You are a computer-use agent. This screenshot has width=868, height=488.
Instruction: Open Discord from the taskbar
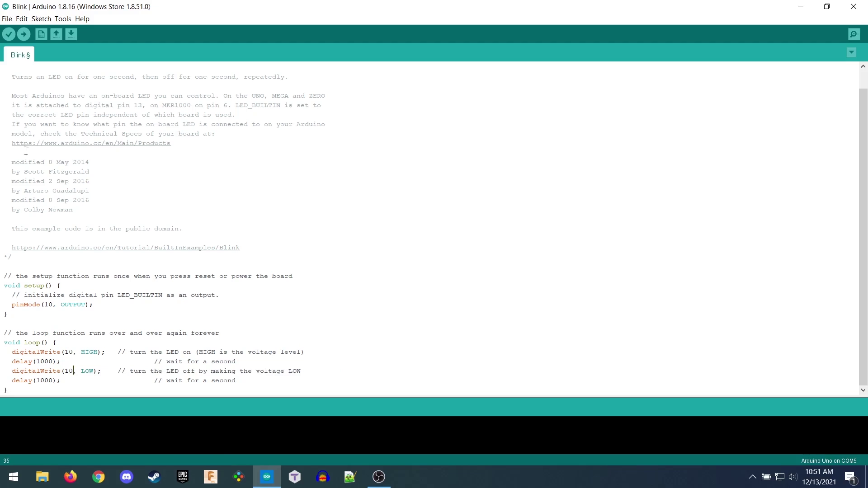coord(127,477)
